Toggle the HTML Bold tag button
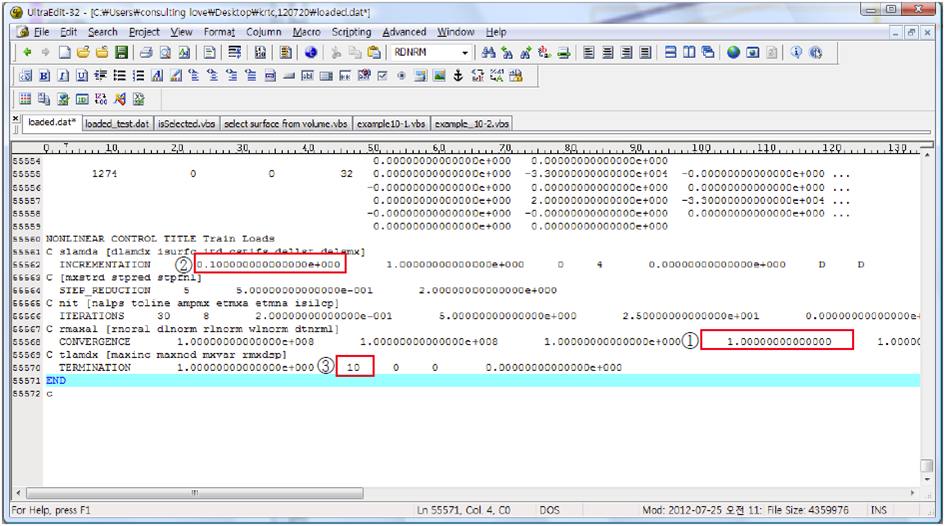945x526 pixels. coord(45,76)
